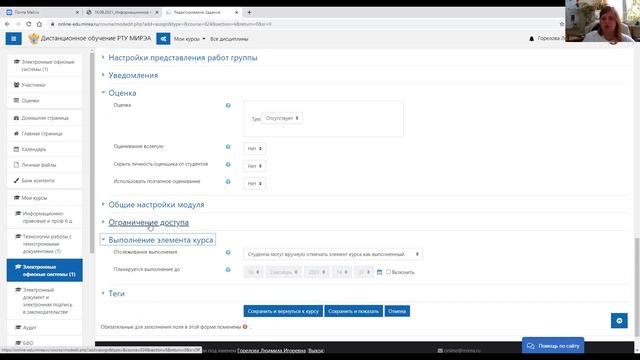Expand Настройки представления работ группы section
Screen dimensions: 640x360
[x=182, y=58]
